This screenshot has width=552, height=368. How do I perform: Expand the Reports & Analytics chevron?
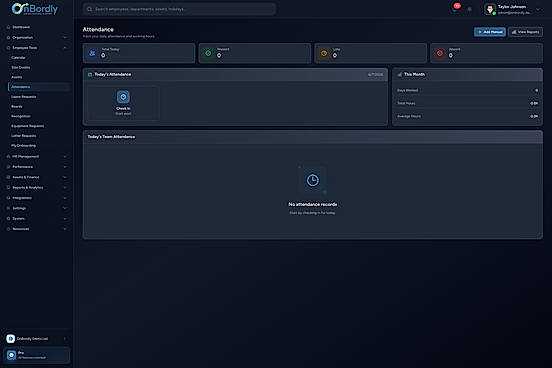[x=65, y=187]
